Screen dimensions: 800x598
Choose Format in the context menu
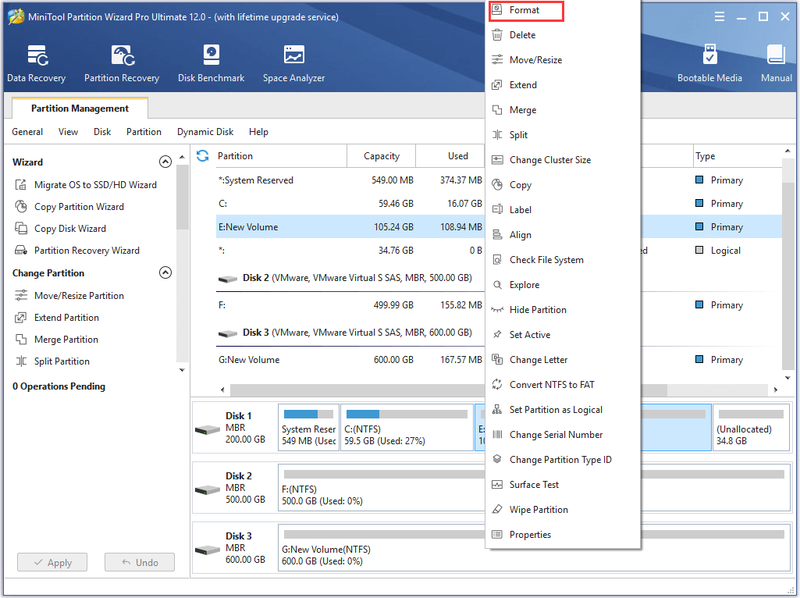[526, 10]
